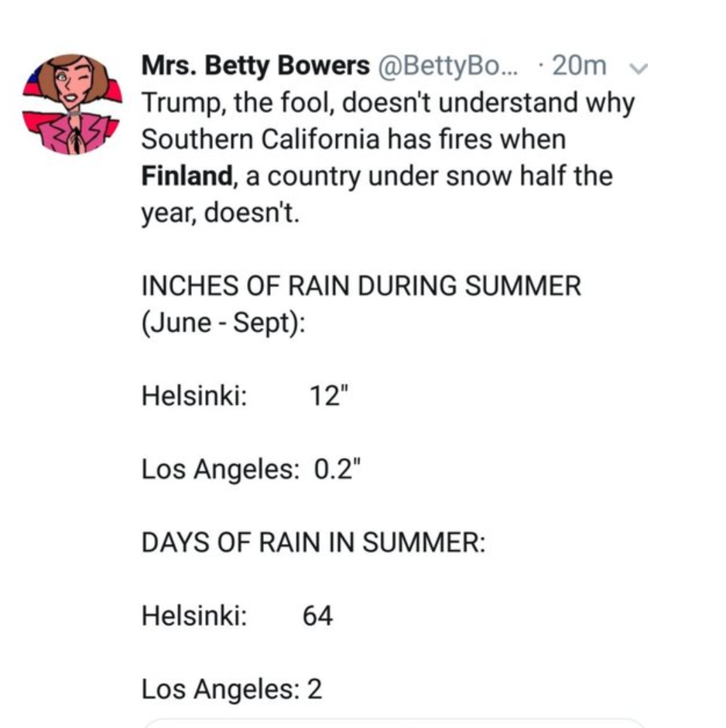Click the Los Angeles: 0.2" line
Image resolution: width=726 pixels, height=728 pixels.
tap(251, 469)
